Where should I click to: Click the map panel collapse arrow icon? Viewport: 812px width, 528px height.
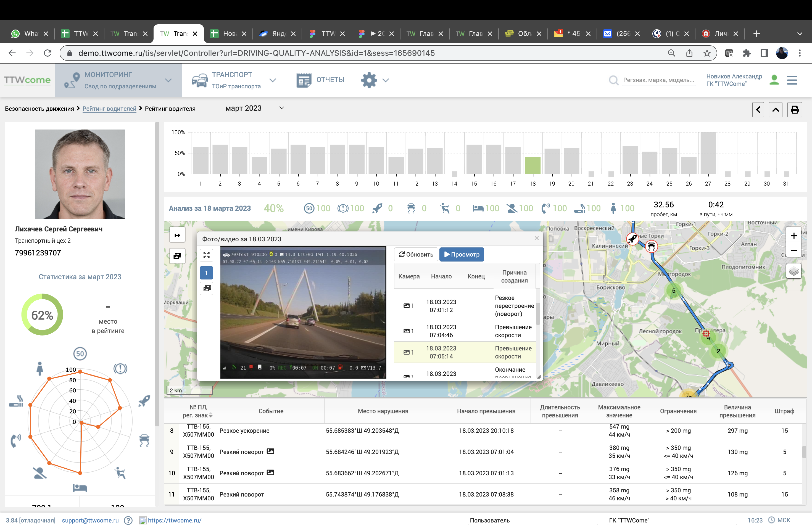(177, 235)
